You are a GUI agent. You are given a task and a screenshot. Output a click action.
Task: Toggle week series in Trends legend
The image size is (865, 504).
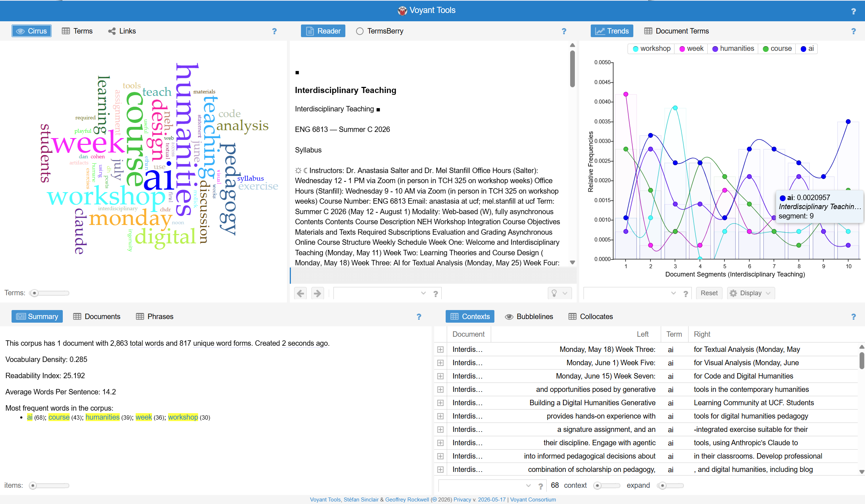pos(691,49)
